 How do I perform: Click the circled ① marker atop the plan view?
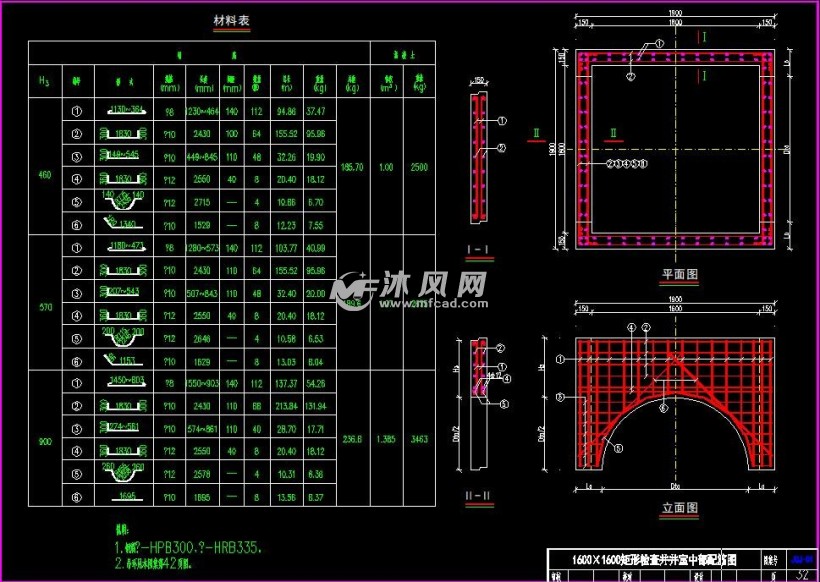[659, 44]
